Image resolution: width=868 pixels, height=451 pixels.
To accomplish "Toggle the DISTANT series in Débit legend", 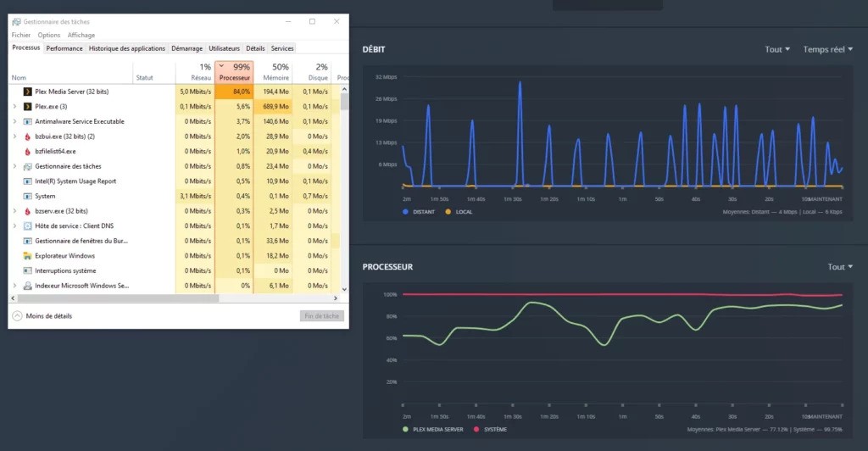I will 418,212.
